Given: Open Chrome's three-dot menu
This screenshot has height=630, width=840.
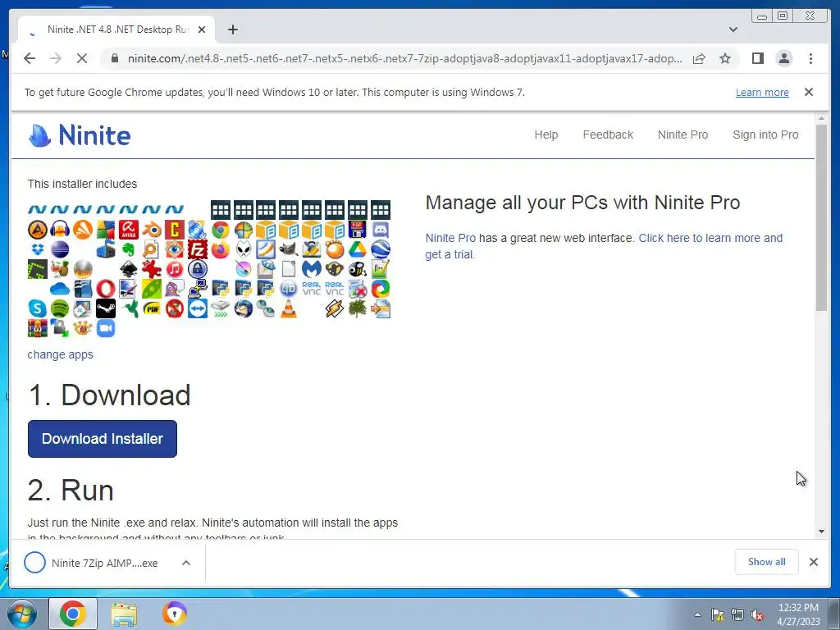Looking at the screenshot, I should point(810,58).
